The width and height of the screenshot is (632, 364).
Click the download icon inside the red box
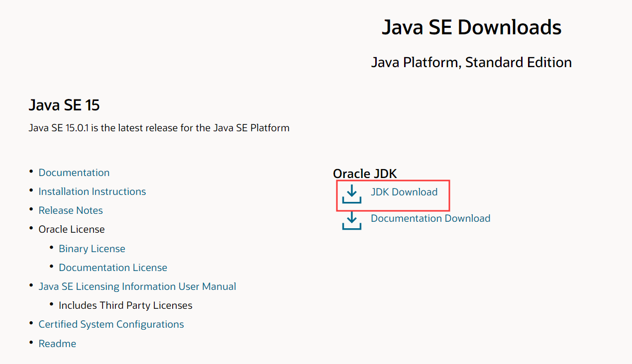pos(352,195)
